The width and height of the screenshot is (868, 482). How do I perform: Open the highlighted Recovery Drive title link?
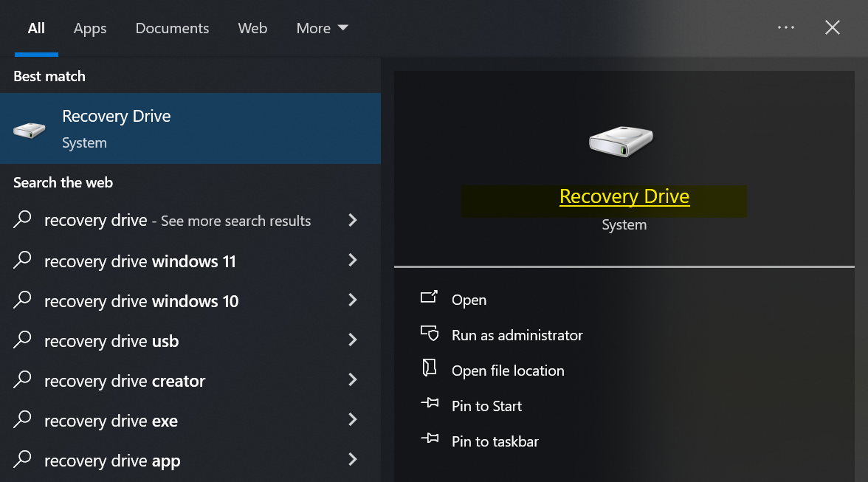coord(624,197)
